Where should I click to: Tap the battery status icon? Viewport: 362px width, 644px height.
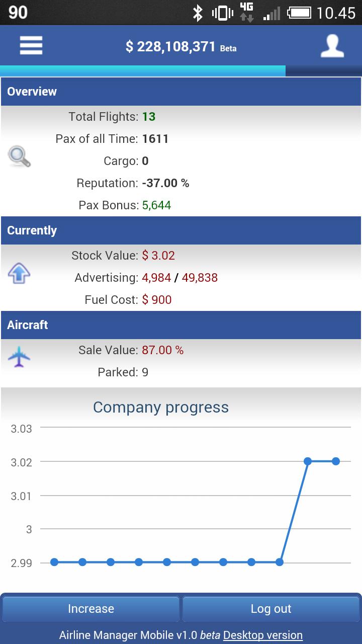(x=299, y=13)
